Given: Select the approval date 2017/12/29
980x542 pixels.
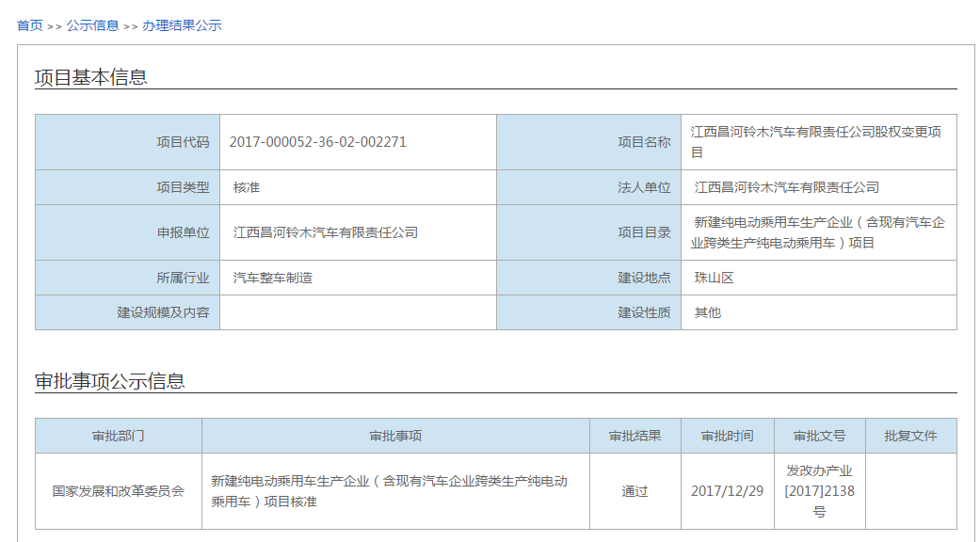Looking at the screenshot, I should (728, 491).
